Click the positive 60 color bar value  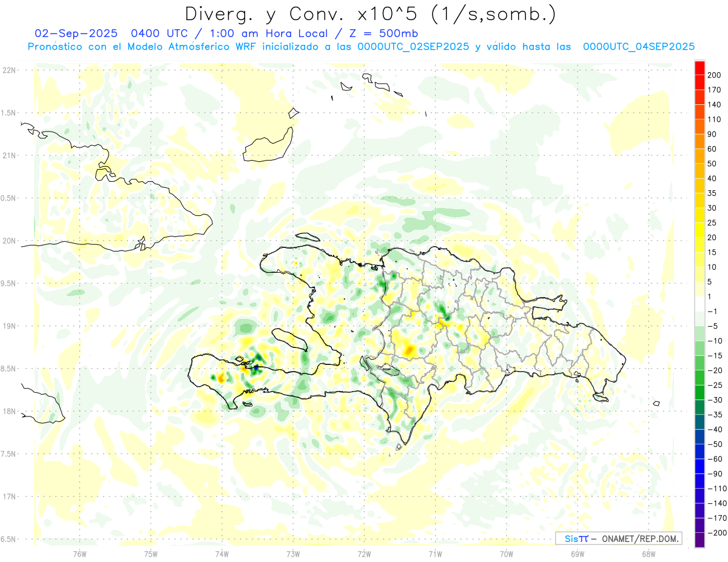click(x=713, y=149)
